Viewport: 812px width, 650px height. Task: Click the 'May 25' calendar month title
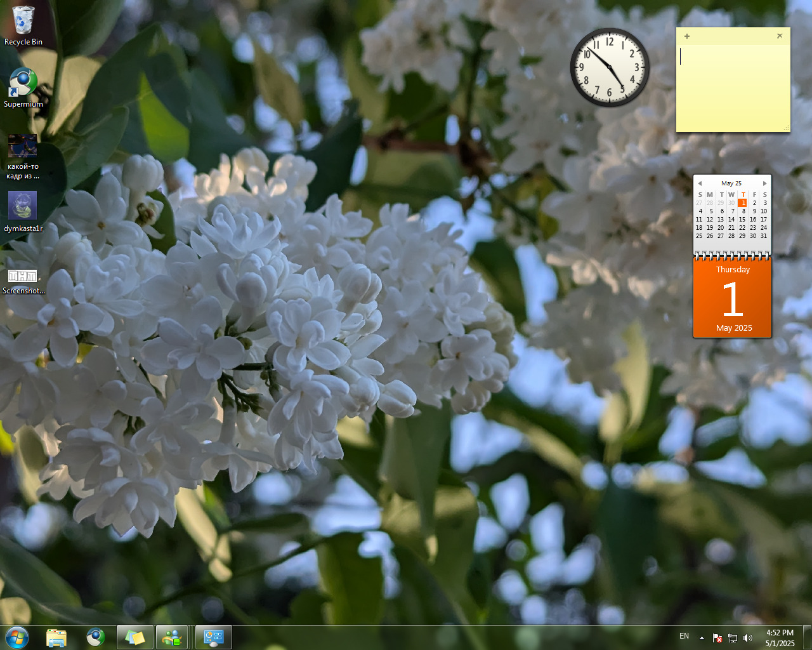tap(731, 183)
